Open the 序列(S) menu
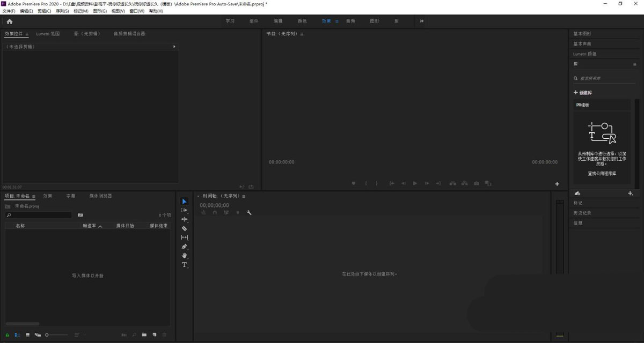 [62, 11]
